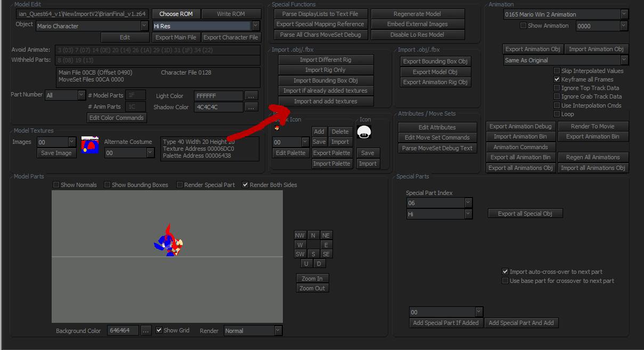Enable Ignore Top Track Data
The height and width of the screenshot is (350, 644).
pos(557,88)
